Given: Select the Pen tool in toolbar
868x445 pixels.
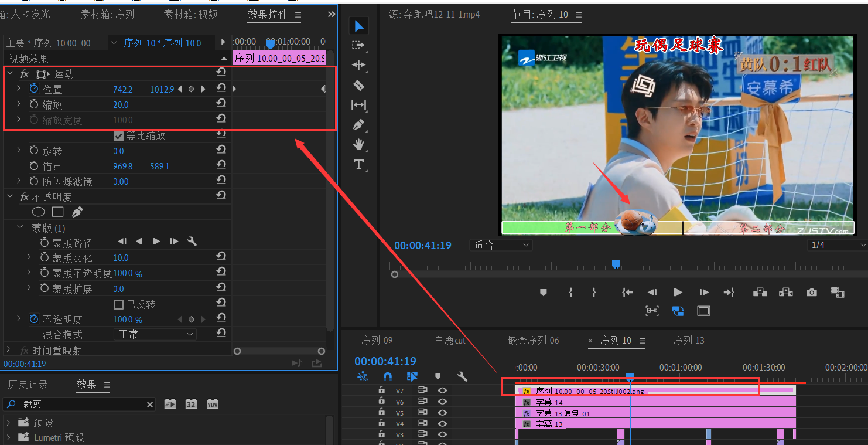Looking at the screenshot, I should (359, 124).
